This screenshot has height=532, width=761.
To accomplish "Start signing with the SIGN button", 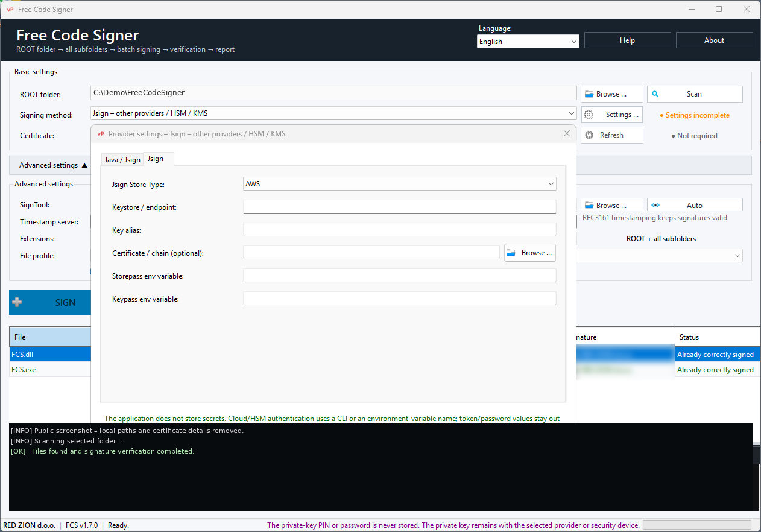I will coord(50,302).
